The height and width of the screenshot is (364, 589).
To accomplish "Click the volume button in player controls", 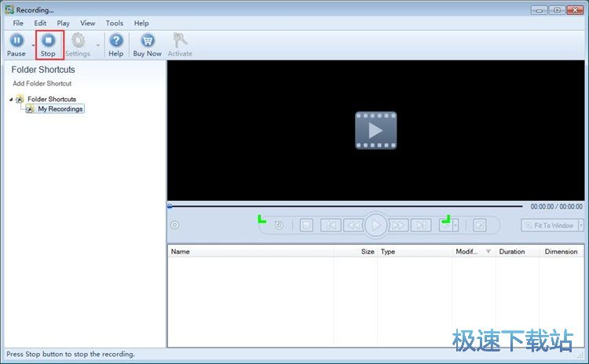I will [445, 225].
